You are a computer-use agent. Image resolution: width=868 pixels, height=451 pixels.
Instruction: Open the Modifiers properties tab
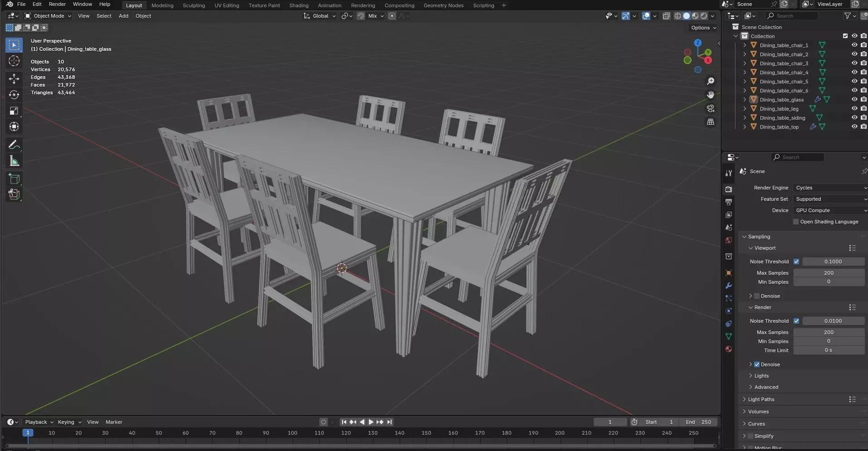tap(729, 286)
